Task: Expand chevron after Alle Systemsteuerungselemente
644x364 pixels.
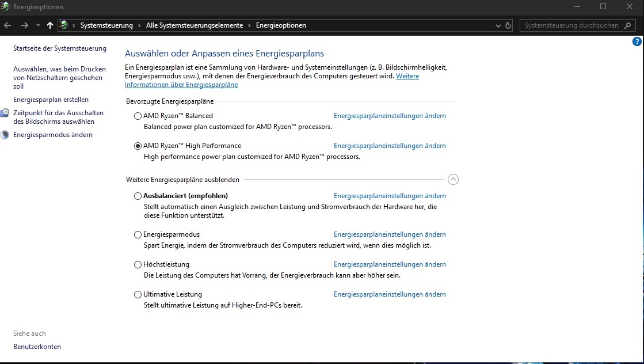Action: pos(249,25)
